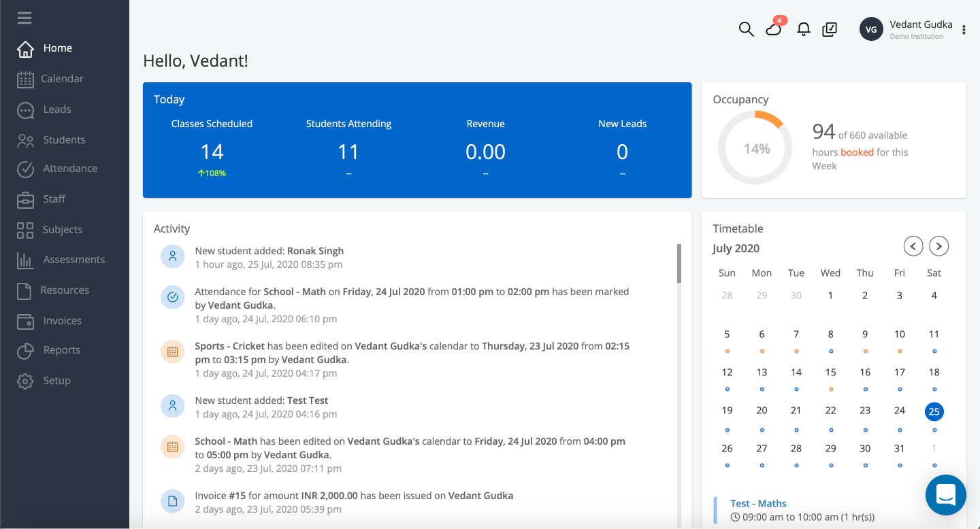Open the search tool in the top bar

pyautogui.click(x=746, y=29)
